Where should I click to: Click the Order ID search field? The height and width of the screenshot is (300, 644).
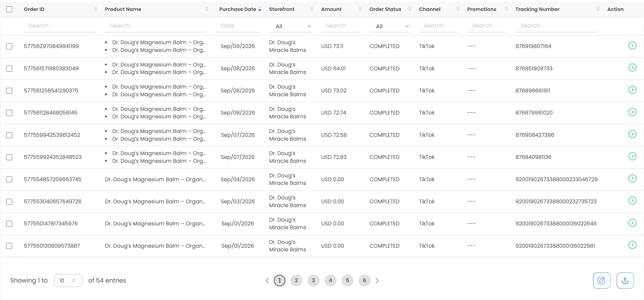pyautogui.click(x=60, y=26)
